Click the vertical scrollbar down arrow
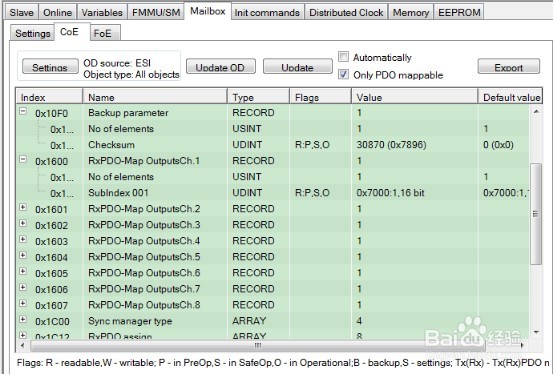The width and height of the screenshot is (554, 375). point(536,332)
